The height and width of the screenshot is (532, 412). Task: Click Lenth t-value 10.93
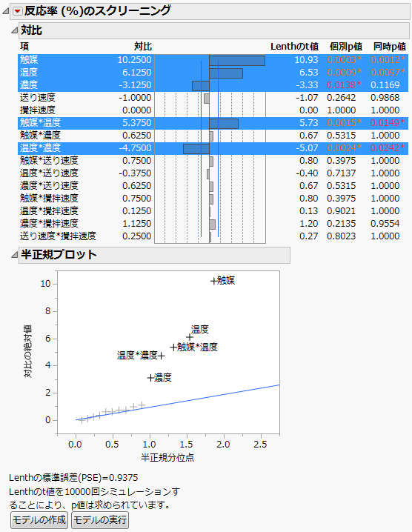[306, 60]
